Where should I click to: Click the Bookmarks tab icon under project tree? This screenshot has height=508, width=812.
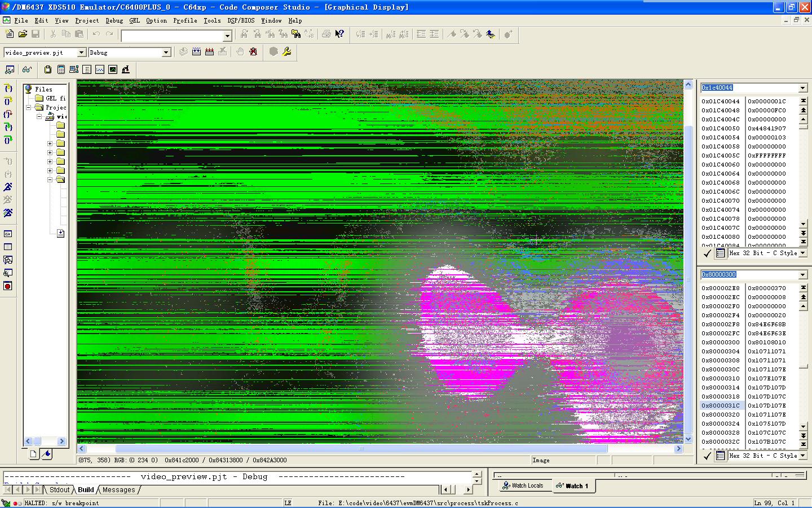coord(47,454)
